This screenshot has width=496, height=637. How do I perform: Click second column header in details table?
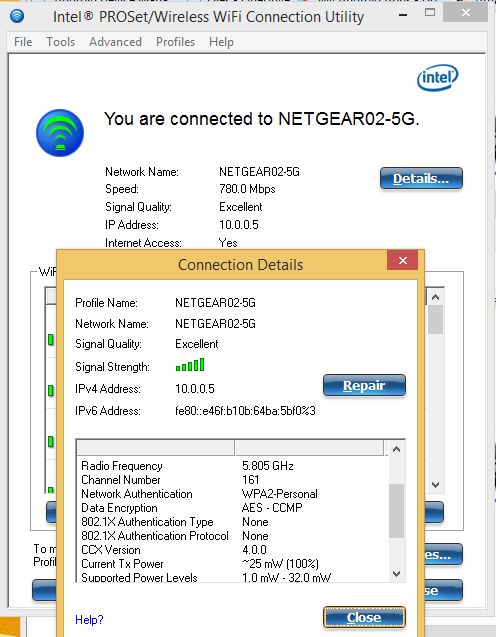(x=309, y=448)
